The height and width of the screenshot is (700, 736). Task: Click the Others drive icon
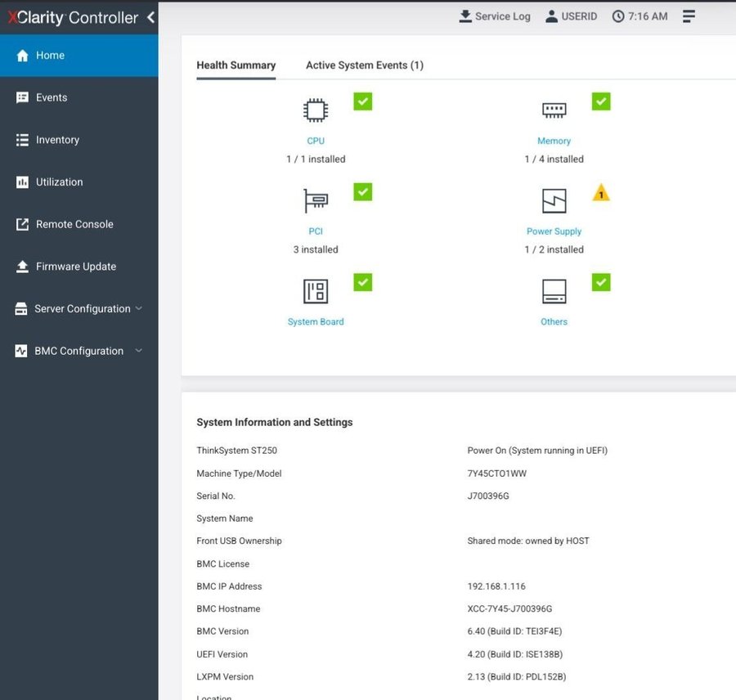[554, 291]
